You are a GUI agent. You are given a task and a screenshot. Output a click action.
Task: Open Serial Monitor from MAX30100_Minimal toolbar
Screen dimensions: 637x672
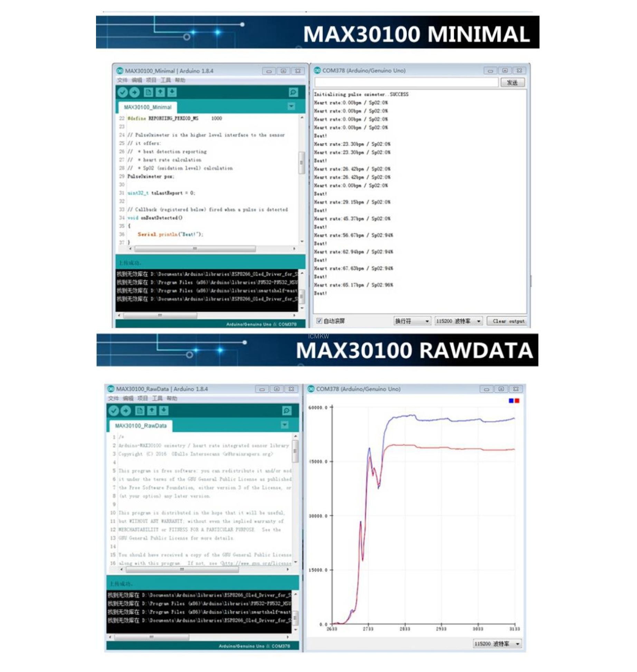tap(293, 92)
